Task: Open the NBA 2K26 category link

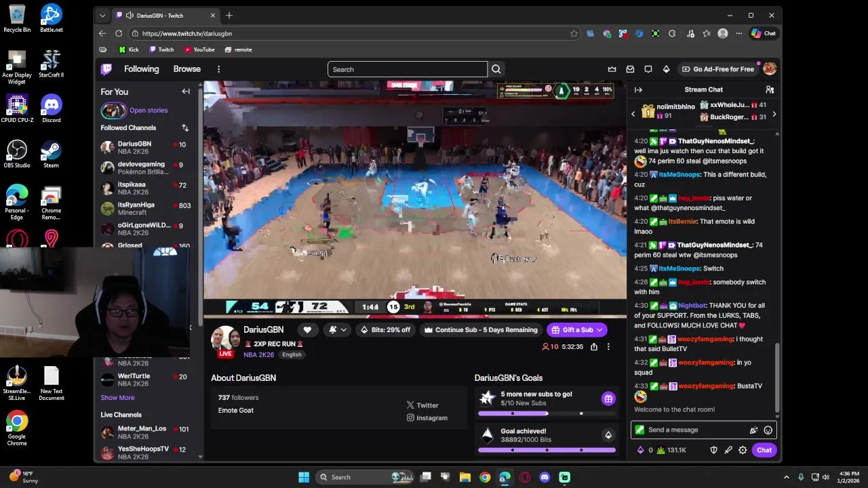Action: [258, 354]
